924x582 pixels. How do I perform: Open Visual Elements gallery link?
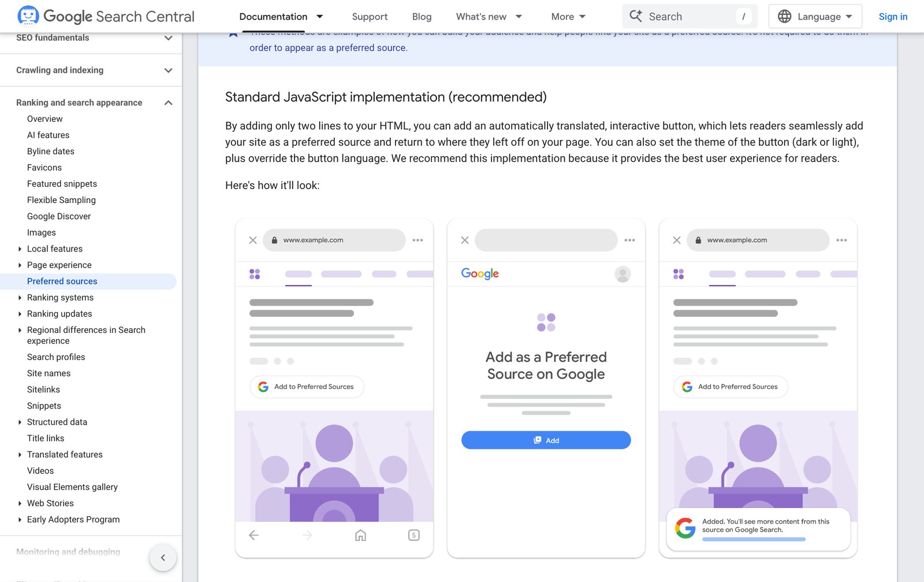pos(72,487)
